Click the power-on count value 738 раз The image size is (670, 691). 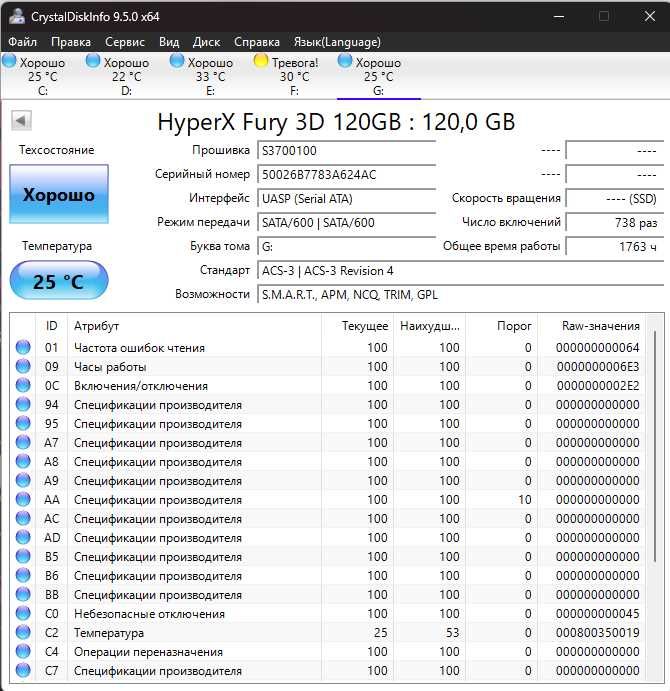click(614, 223)
